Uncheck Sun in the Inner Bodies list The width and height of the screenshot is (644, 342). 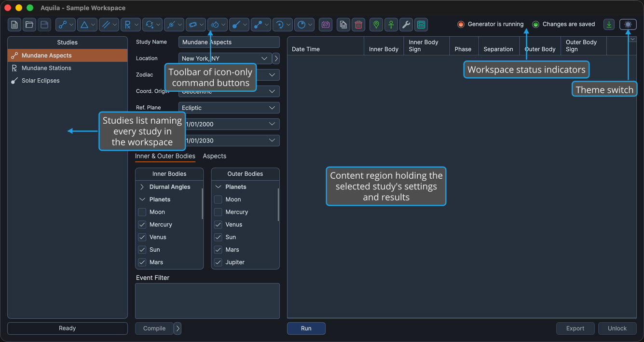tap(142, 250)
